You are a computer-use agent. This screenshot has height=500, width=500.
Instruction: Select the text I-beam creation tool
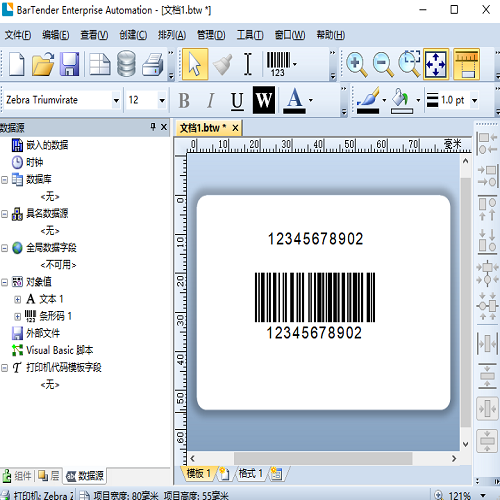tap(248, 64)
